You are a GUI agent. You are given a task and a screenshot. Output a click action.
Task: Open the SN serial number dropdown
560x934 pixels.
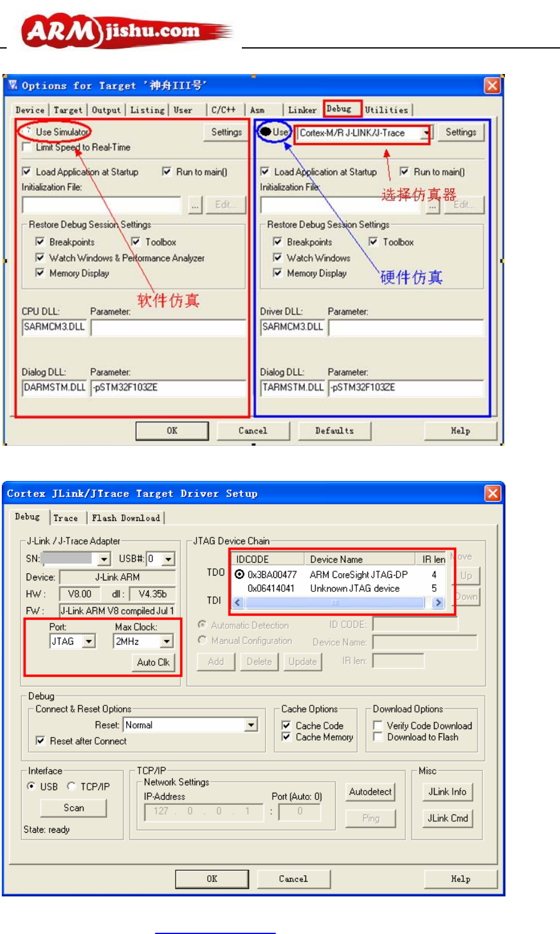point(104,559)
